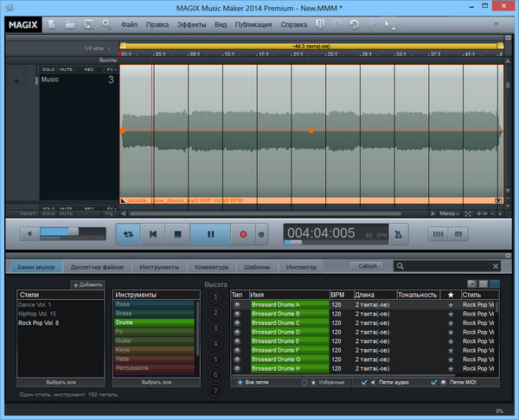Mark Brossard Drums A as favorite star
The width and height of the screenshot is (519, 420).
450,305
